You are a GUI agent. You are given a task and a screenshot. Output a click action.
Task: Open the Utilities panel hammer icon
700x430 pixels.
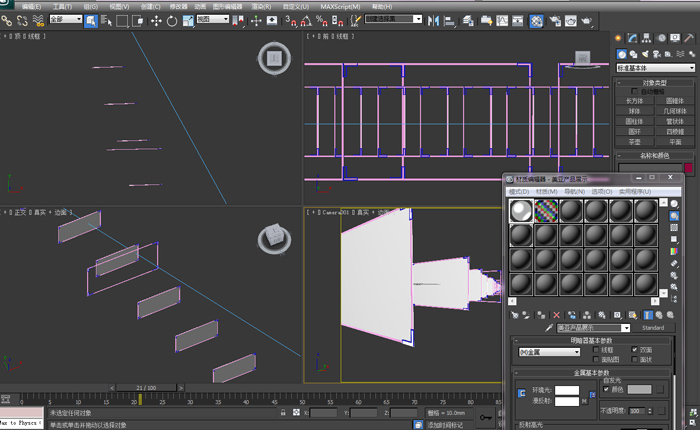click(x=689, y=37)
